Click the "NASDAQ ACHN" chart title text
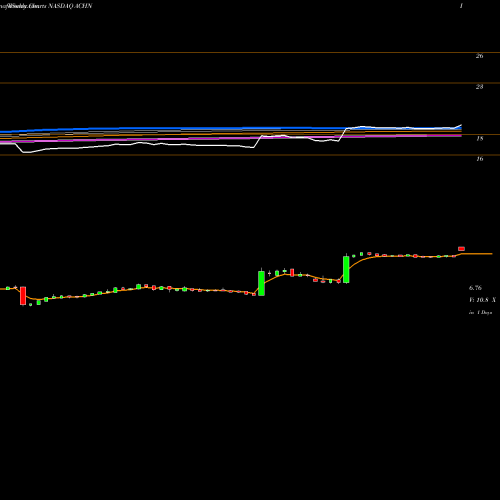500x500 pixels. 70,6
